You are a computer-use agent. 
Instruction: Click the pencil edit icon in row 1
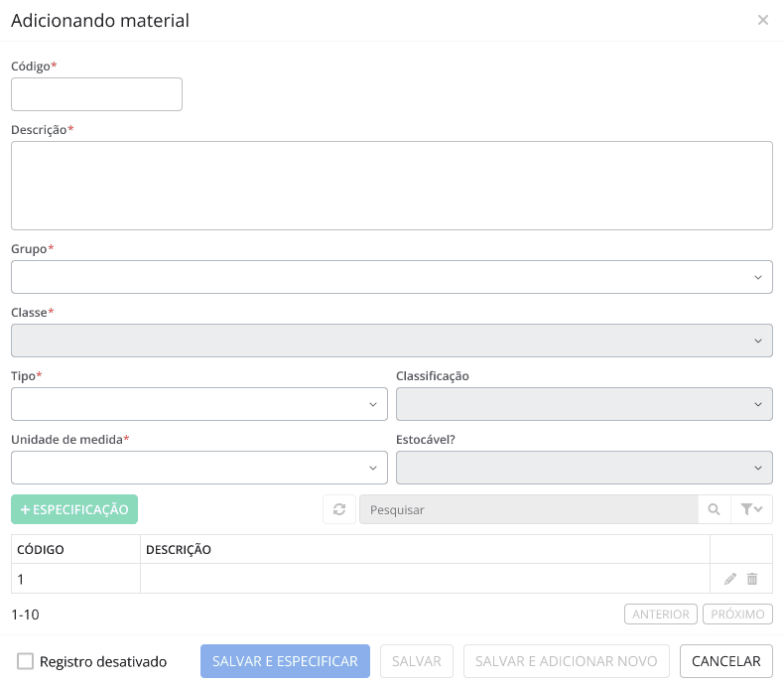tap(730, 579)
